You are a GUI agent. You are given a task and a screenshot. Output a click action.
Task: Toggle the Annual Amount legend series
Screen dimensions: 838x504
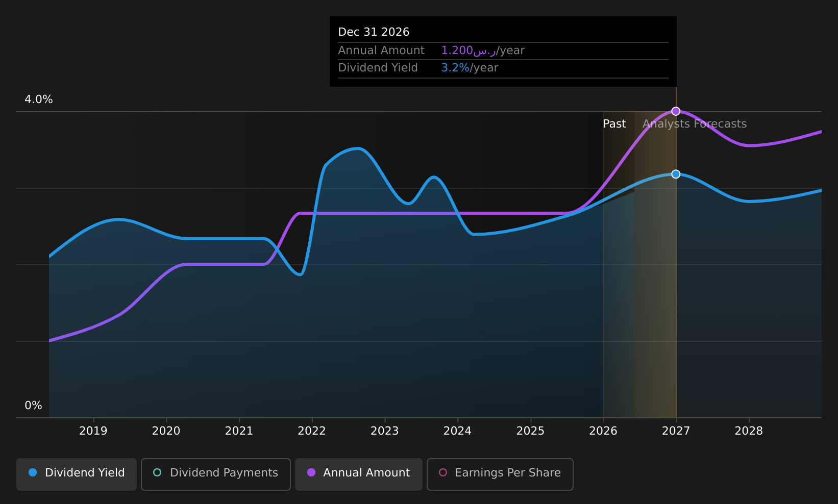click(359, 474)
